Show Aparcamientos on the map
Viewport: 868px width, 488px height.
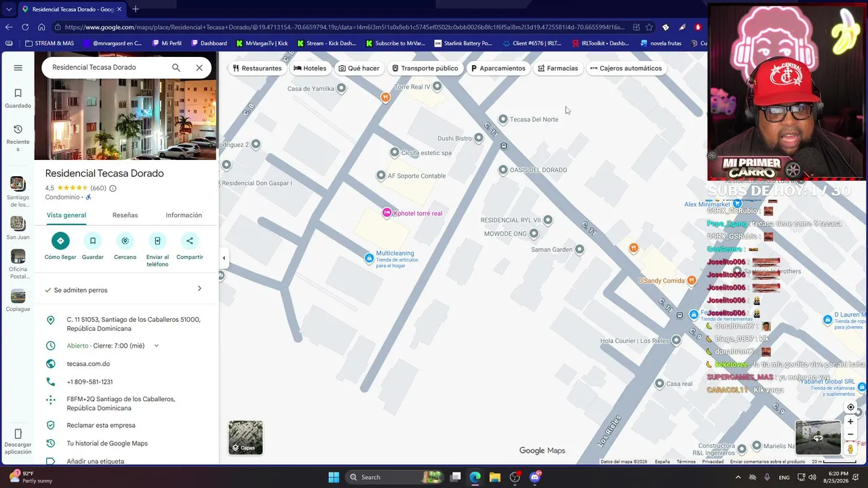tap(498, 68)
